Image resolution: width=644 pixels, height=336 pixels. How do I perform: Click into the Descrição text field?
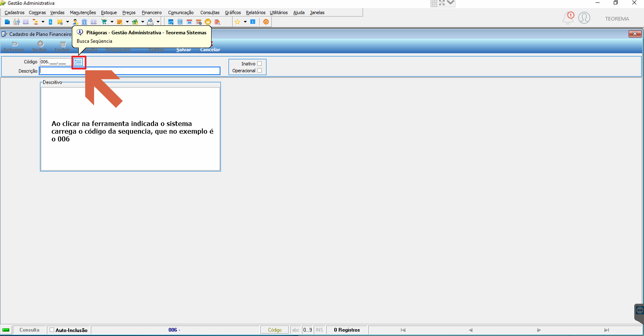(130, 71)
